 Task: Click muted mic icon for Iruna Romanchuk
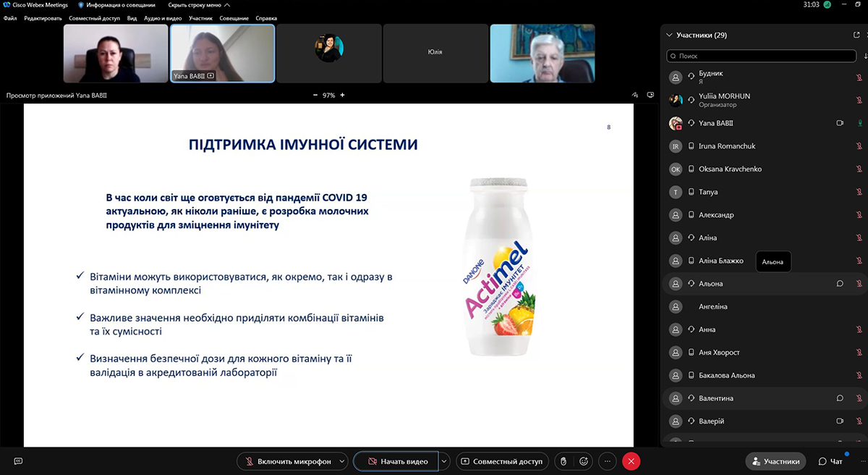[x=859, y=146]
